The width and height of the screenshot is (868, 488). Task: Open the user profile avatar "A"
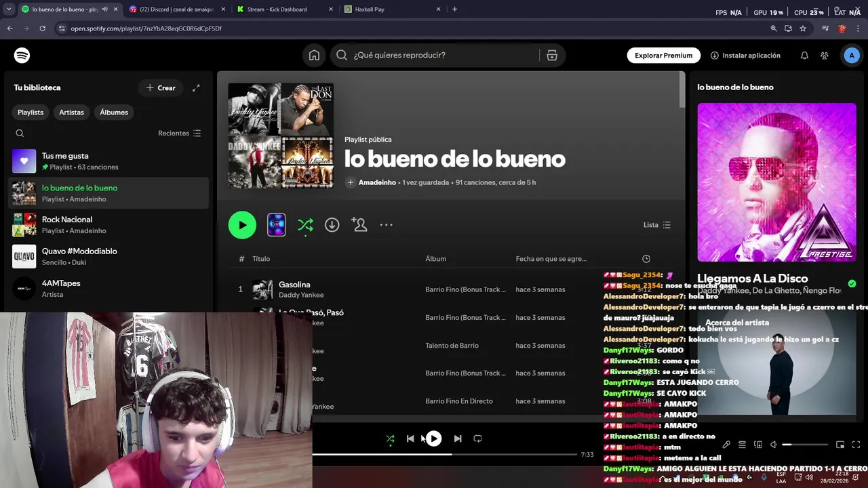pyautogui.click(x=852, y=56)
